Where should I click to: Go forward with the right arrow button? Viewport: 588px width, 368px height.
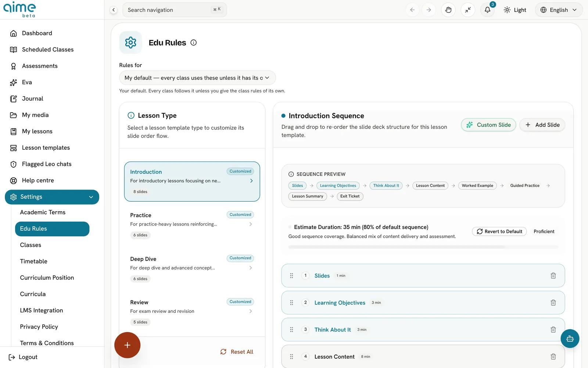tap(429, 10)
